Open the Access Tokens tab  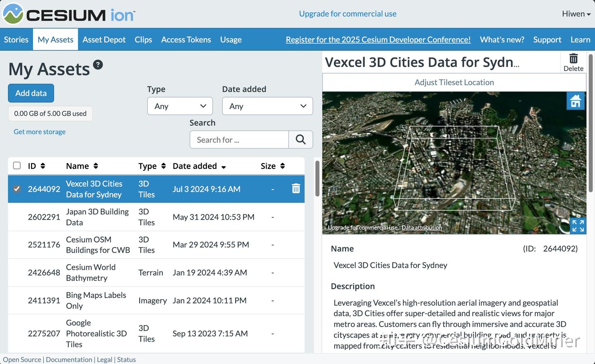[x=186, y=40]
